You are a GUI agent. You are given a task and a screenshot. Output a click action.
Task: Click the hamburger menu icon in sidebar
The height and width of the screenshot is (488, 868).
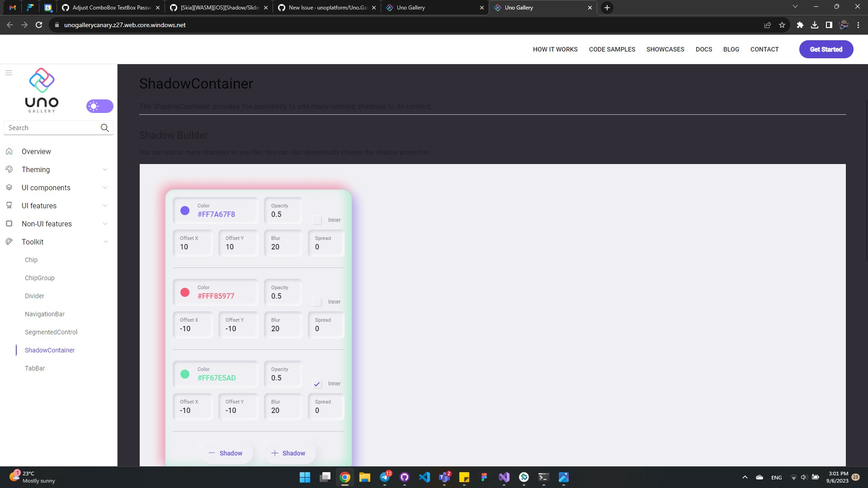point(9,73)
